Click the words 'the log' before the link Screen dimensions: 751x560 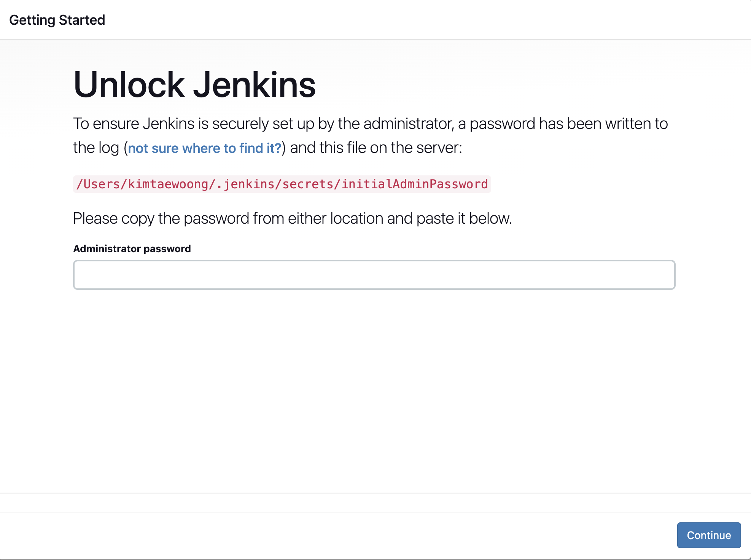click(x=96, y=148)
